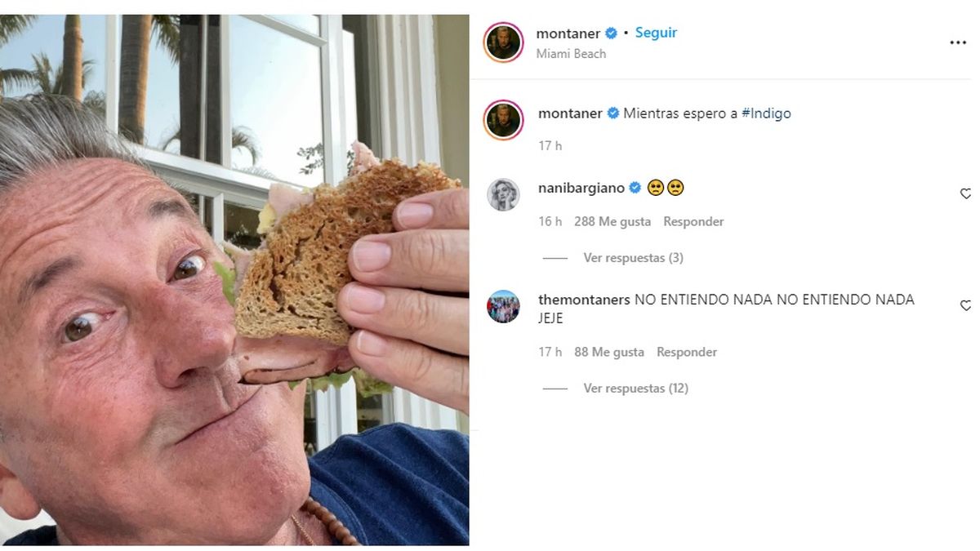Open the Miami Beach location link
This screenshot has height=551, width=980.
[571, 54]
